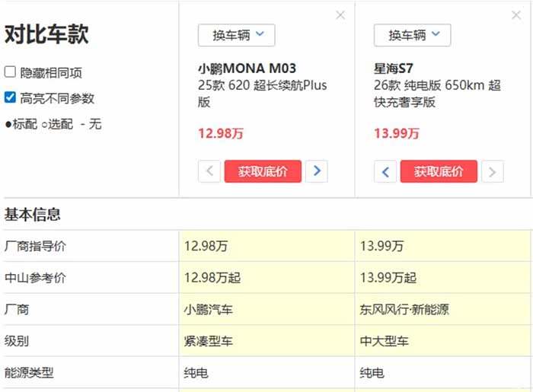Open the 小鹏MONA M03 model title
Image resolution: width=533 pixels, height=392 pixels.
point(247,69)
